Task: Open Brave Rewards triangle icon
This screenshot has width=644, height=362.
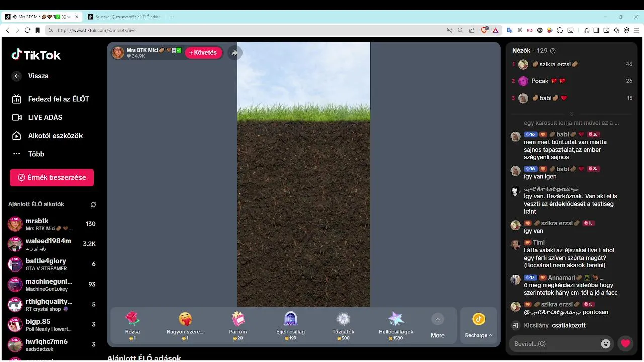Action: click(x=495, y=30)
